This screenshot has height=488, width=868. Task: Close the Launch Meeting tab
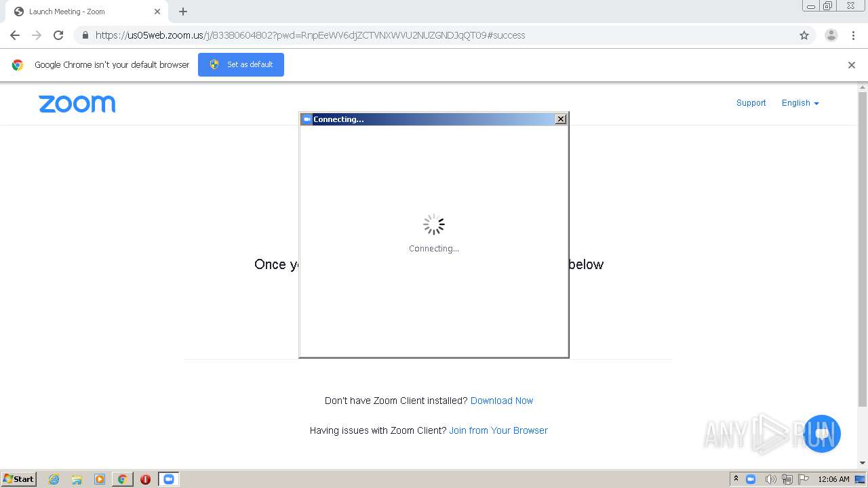[157, 12]
